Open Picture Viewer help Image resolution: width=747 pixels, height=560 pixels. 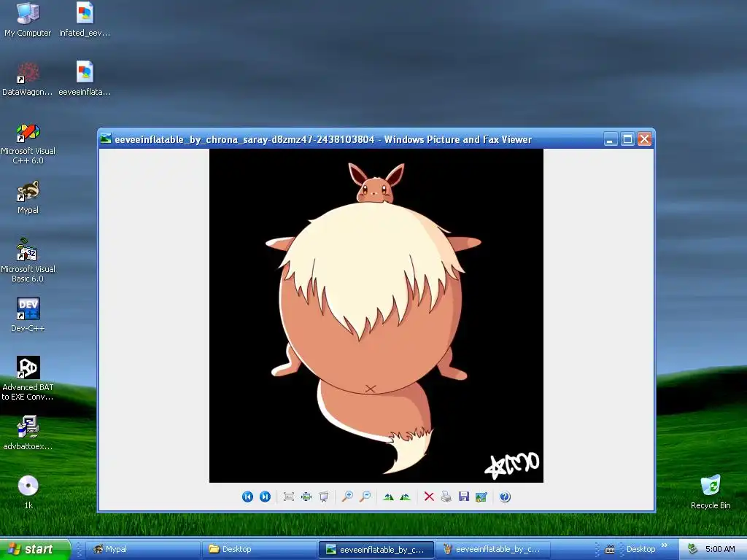point(505,497)
